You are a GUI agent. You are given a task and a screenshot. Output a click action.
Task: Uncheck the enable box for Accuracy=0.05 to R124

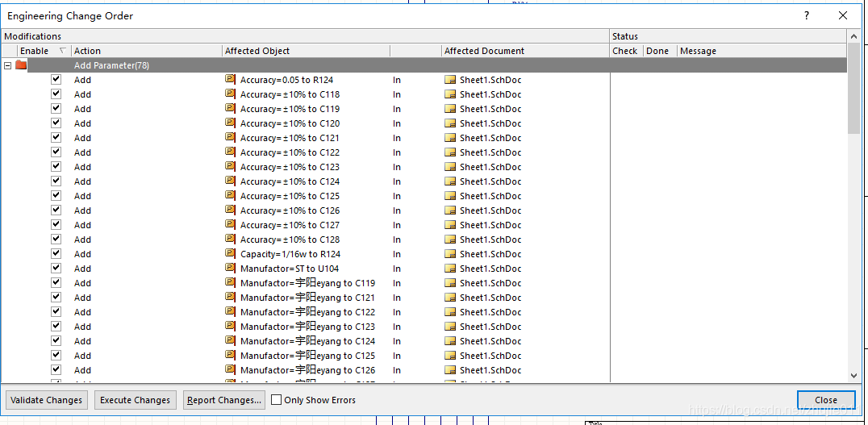coord(56,80)
